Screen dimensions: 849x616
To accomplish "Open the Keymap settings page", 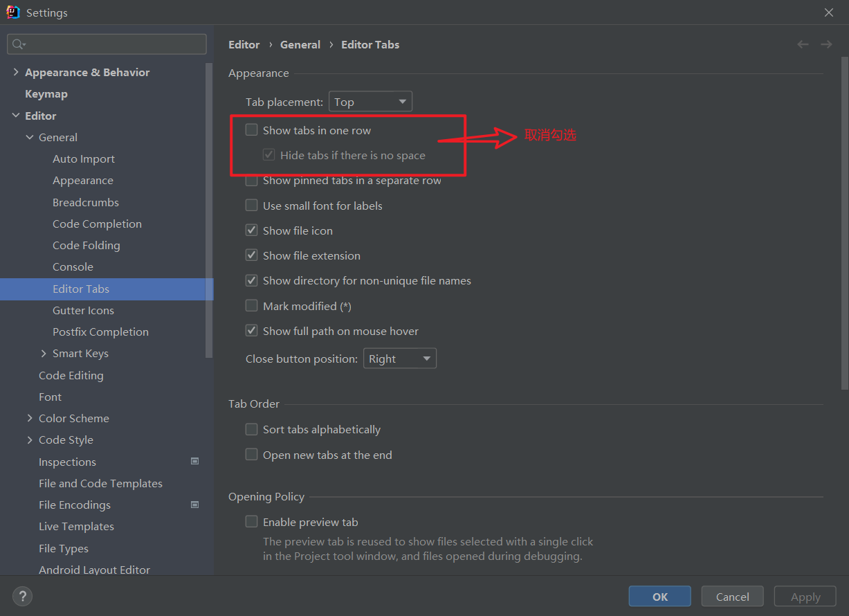I will point(46,94).
